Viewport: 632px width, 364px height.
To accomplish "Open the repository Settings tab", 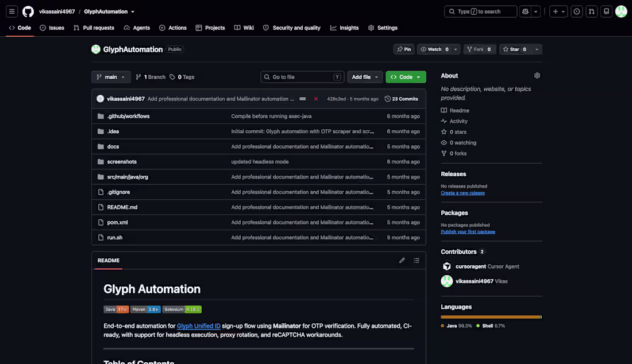I will click(383, 28).
